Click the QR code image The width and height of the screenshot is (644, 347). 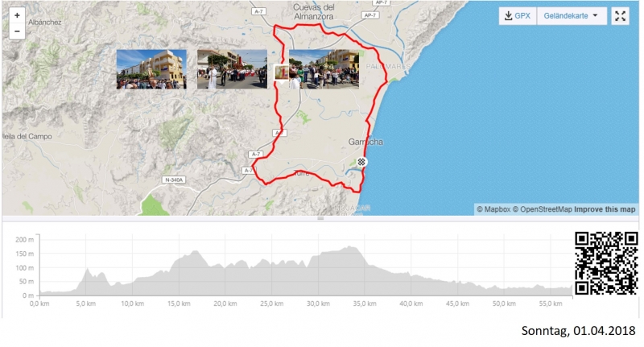pos(605,262)
